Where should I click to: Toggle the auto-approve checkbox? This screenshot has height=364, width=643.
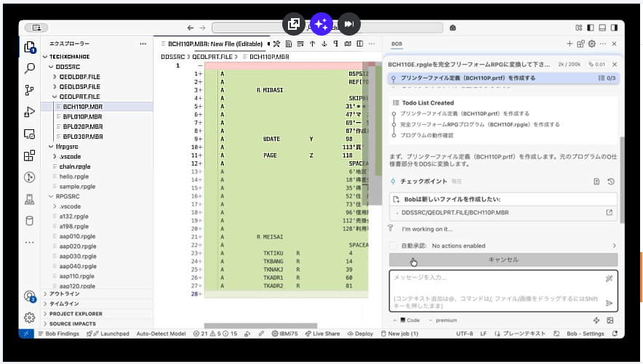tap(394, 246)
